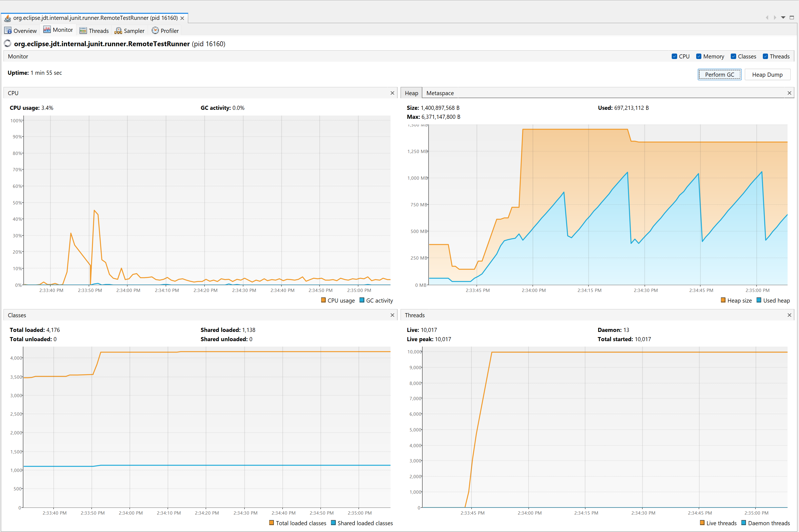Close the Heap graph panel
Image resolution: width=799 pixels, height=532 pixels.
pyautogui.click(x=789, y=93)
